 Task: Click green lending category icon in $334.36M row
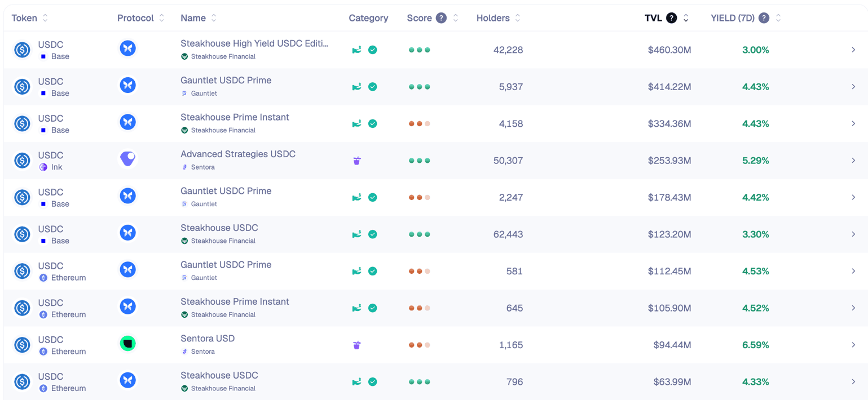[x=356, y=123]
